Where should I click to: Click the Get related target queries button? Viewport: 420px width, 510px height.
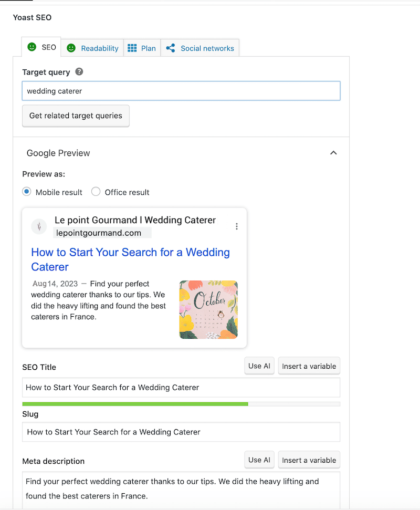(x=76, y=116)
